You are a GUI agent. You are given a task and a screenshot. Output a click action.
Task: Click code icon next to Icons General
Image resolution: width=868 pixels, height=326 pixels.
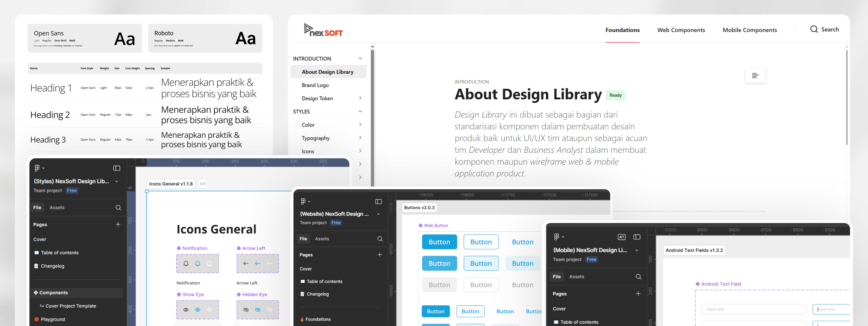(203, 184)
